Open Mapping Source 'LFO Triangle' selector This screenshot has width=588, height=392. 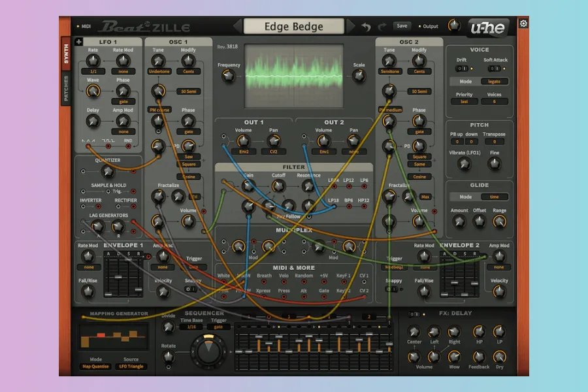pyautogui.click(x=131, y=367)
